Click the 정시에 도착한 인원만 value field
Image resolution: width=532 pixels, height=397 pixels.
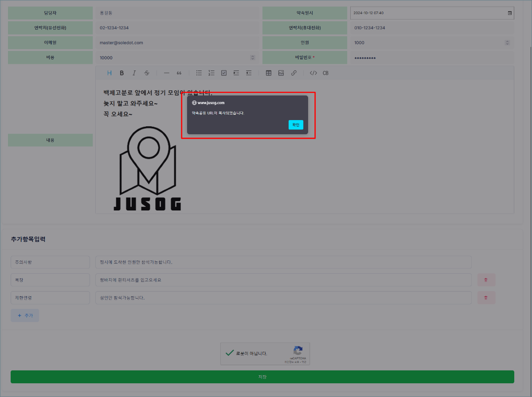[283, 262]
